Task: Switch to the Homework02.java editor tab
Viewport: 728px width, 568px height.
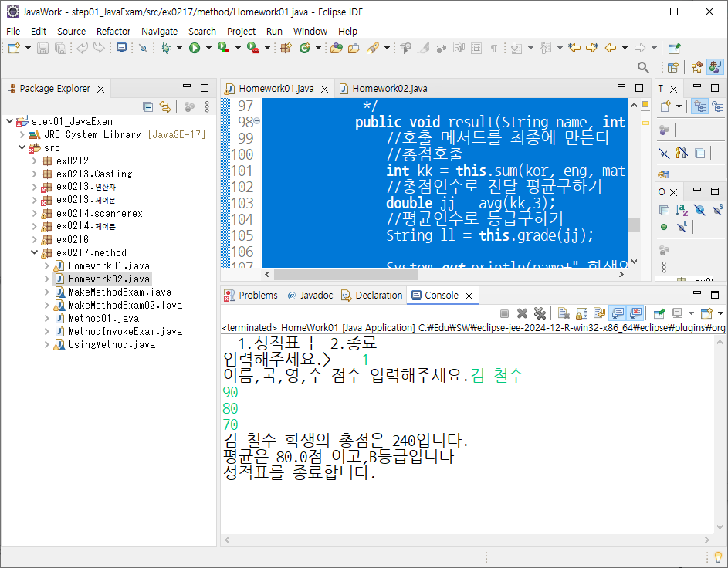Action: 384,88
